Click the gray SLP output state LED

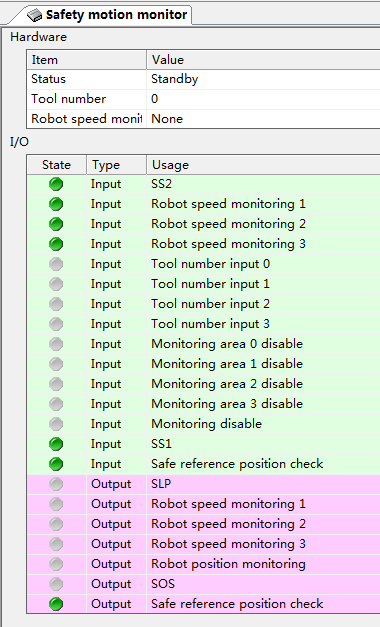(x=56, y=484)
